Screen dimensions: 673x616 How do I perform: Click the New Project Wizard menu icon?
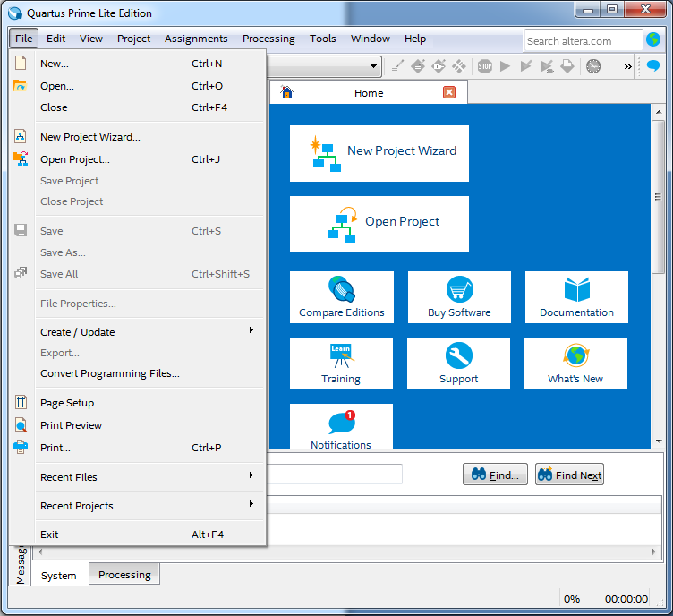coord(21,136)
